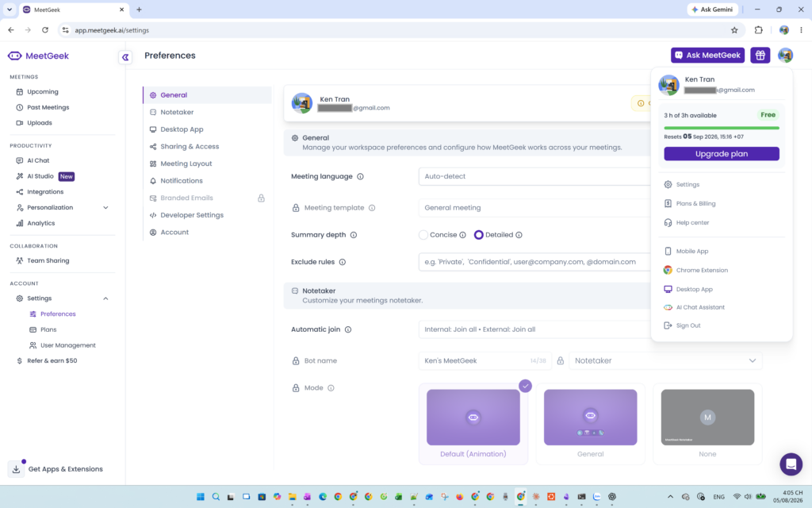Click the Automatic join info icon
812x508 pixels.
click(348, 329)
